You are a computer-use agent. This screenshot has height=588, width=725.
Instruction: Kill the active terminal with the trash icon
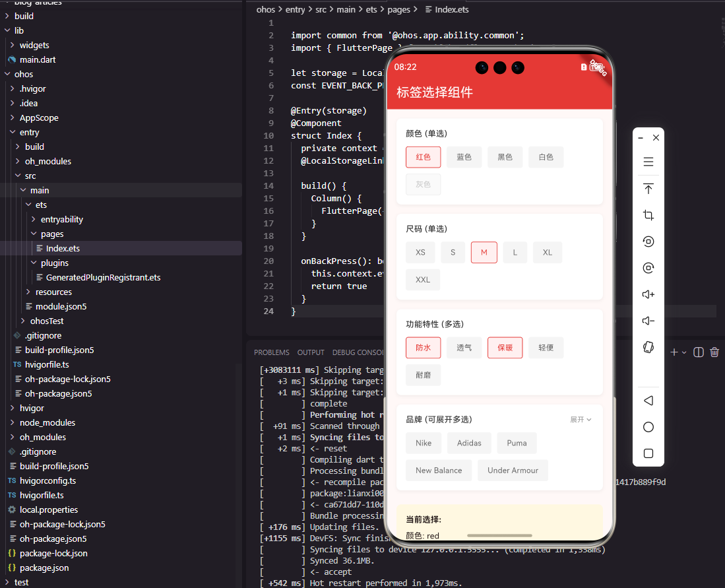714,352
